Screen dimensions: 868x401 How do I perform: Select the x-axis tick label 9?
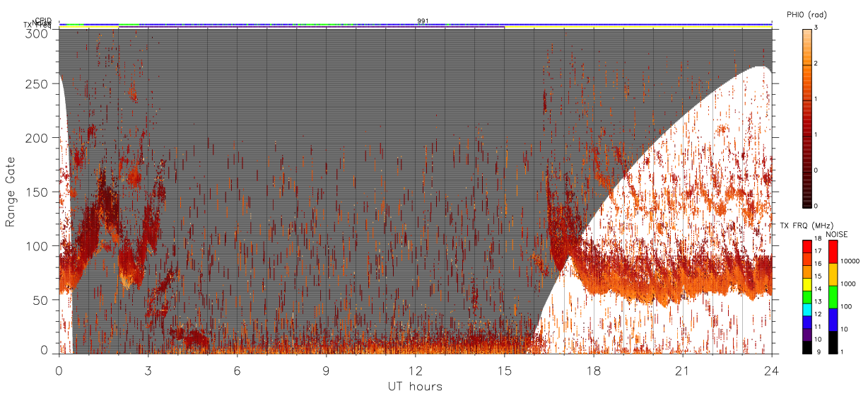pyautogui.click(x=326, y=370)
